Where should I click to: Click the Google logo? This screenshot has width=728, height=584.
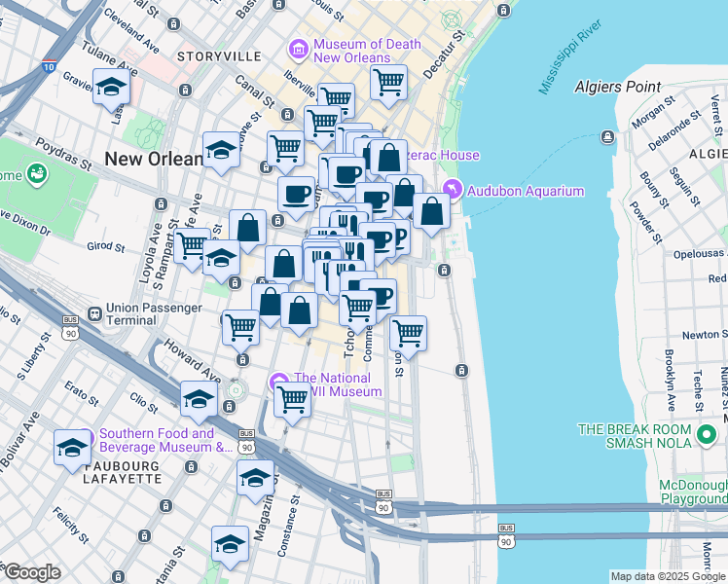32,573
